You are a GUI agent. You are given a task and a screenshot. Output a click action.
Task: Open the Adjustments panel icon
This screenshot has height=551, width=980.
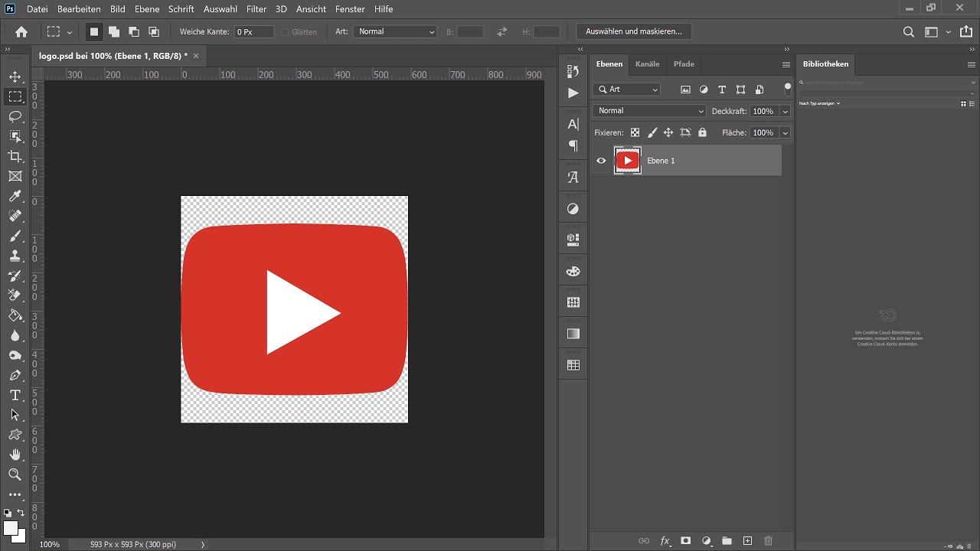click(x=573, y=208)
